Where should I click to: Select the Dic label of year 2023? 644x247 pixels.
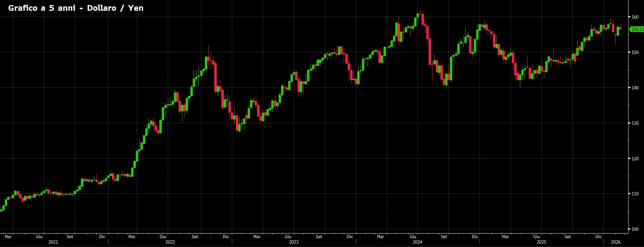click(350, 237)
